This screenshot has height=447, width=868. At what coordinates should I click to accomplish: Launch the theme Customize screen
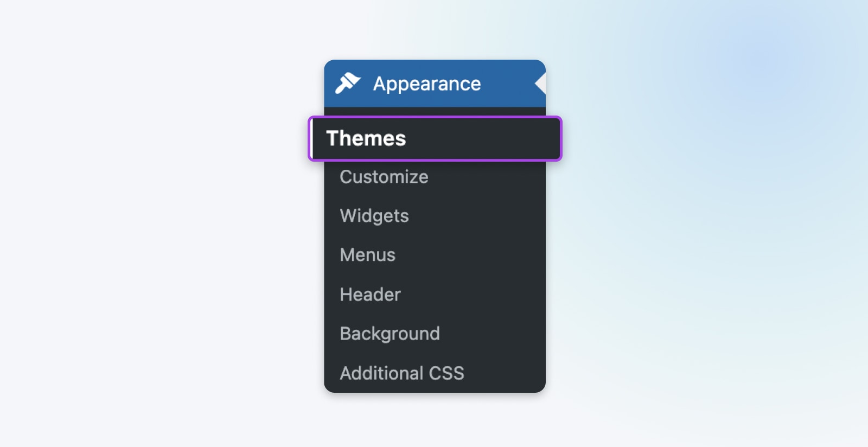point(384,177)
